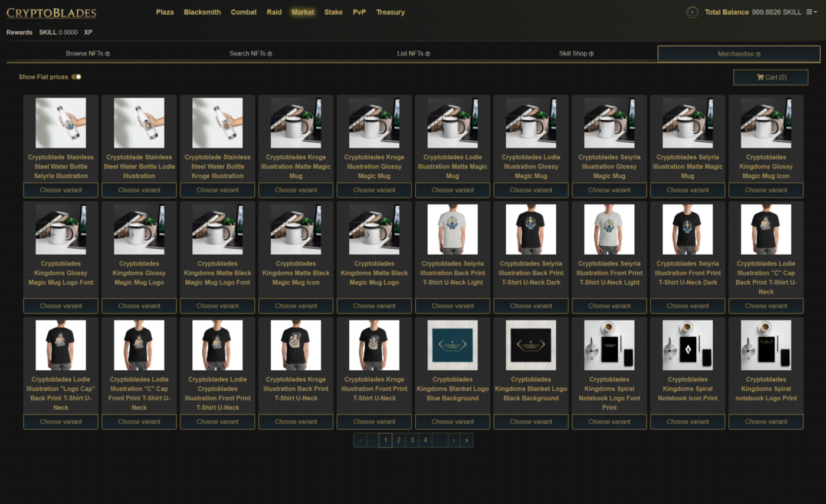
Task: Open the Lodie water bottle product image
Action: coord(139,123)
